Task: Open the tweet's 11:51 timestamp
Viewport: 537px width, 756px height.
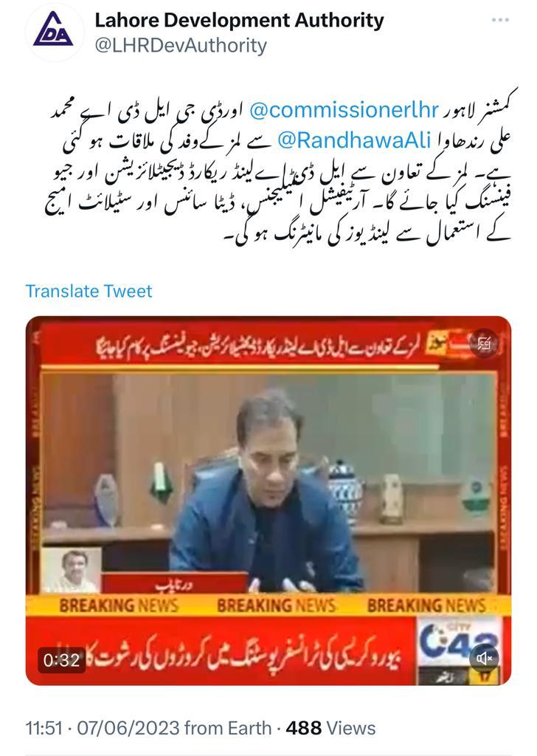Action: pyautogui.click(x=44, y=728)
